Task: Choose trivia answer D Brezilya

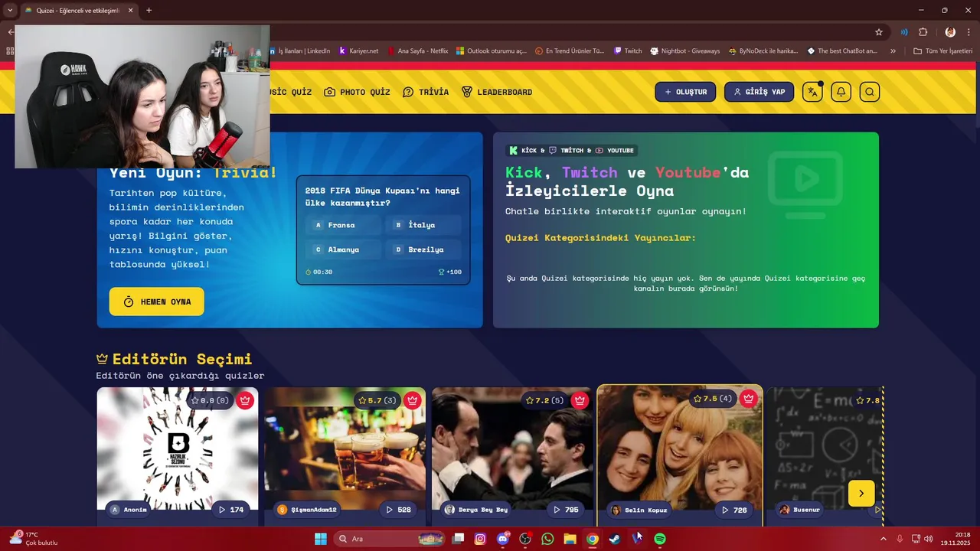Action: [424, 249]
